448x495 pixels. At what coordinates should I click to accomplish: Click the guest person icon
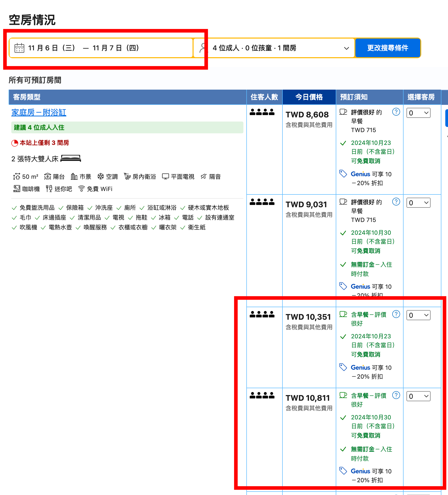click(x=203, y=48)
